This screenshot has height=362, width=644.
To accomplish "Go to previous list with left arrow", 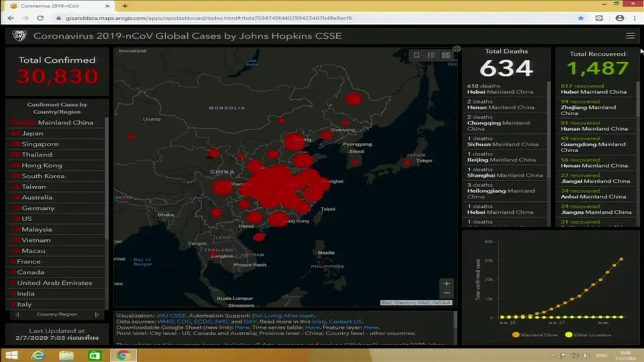I will point(17,315).
